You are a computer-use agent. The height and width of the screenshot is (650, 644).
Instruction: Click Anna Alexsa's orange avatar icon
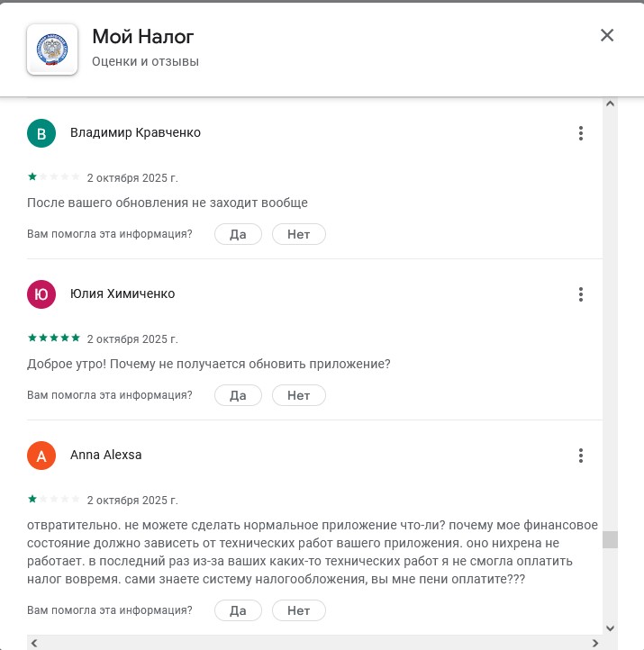coord(41,456)
